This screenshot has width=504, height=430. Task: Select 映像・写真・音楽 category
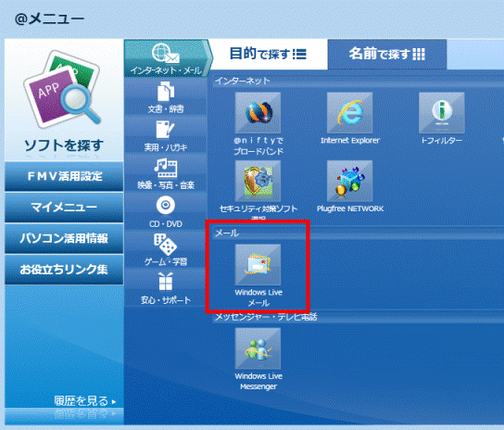point(166,173)
